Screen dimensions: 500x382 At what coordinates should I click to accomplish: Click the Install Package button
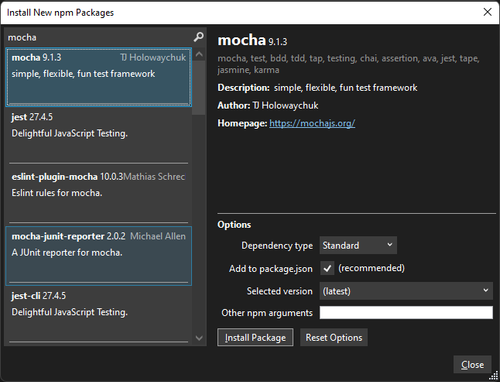(255, 337)
